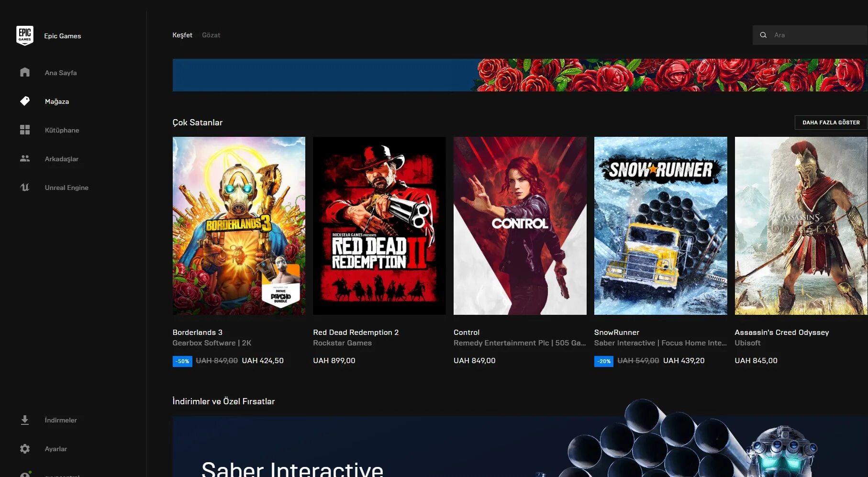Image resolution: width=868 pixels, height=477 pixels.
Task: Click Ubisoft publisher text
Action: pos(747,343)
